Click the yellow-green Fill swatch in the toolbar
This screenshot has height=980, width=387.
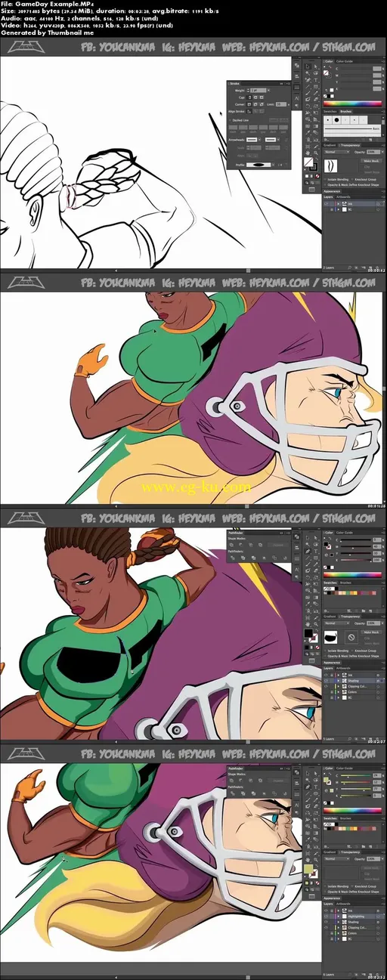(308, 868)
